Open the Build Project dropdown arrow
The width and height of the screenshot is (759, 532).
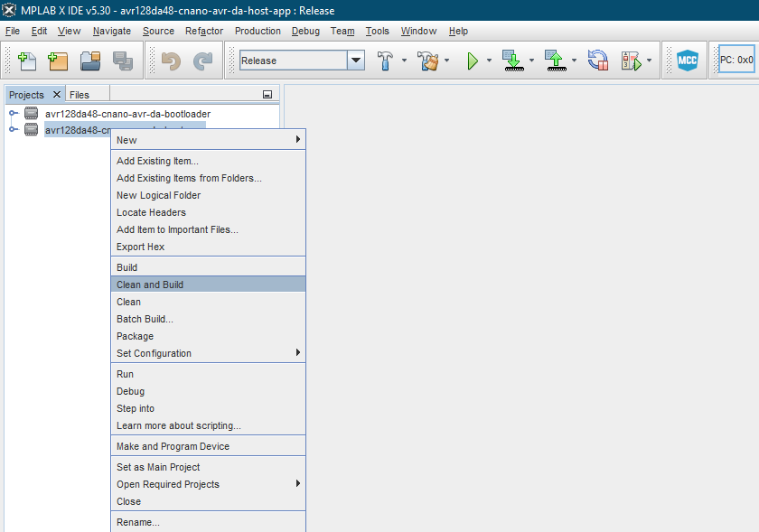[x=404, y=61]
